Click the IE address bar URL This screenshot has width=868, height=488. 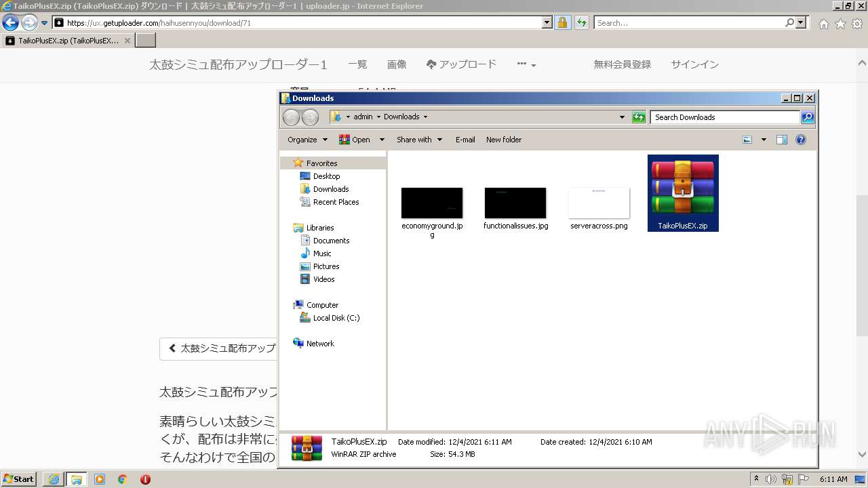pos(159,22)
